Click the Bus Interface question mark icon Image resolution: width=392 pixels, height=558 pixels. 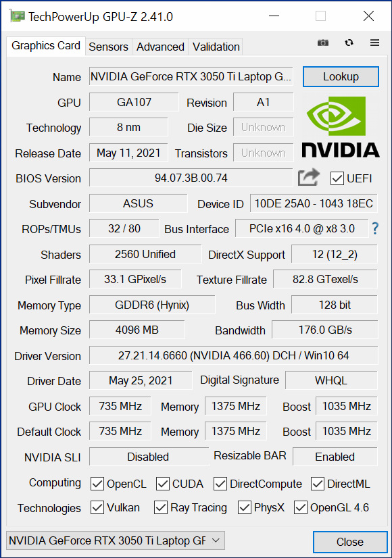pos(375,228)
